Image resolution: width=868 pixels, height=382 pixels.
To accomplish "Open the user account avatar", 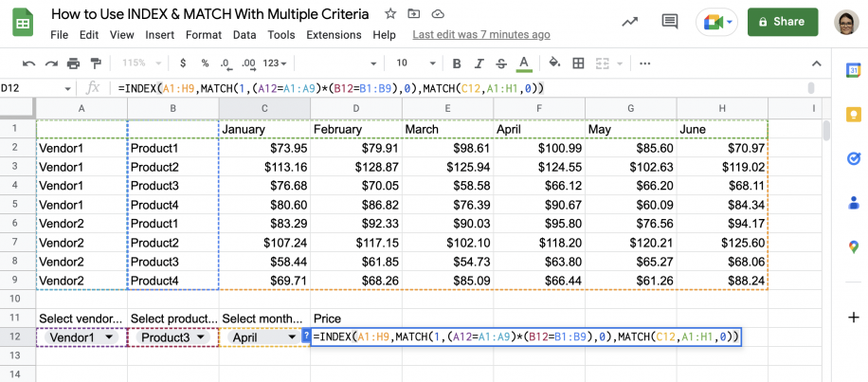I will coord(847,22).
